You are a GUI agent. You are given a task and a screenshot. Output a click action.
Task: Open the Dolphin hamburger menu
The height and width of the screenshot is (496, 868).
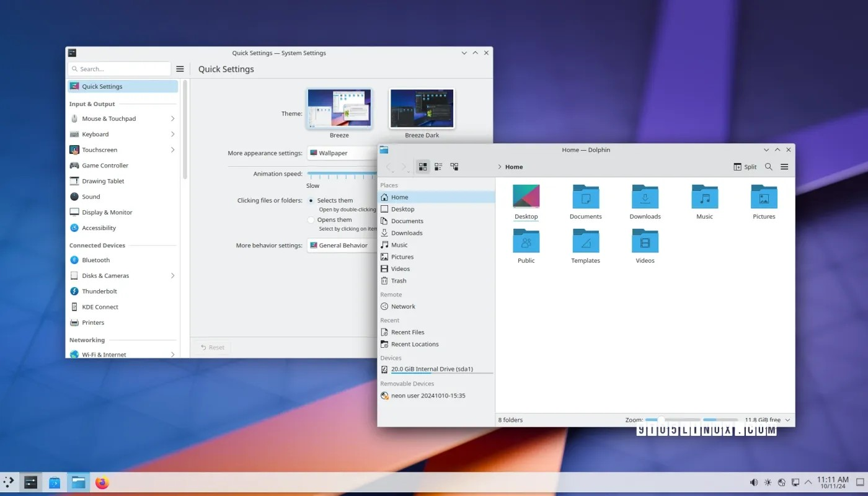(784, 166)
